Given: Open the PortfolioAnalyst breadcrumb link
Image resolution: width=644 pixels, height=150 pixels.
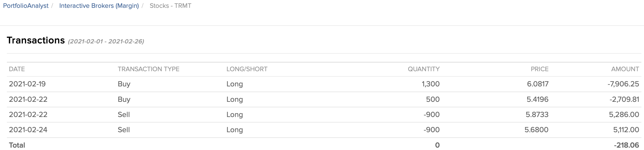Looking at the screenshot, I should [26, 6].
